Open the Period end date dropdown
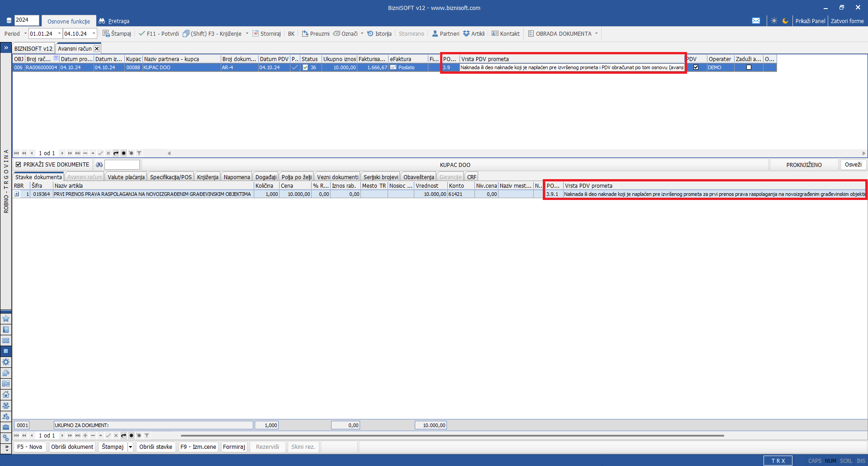Screen dimensions: 868x466 point(94,33)
